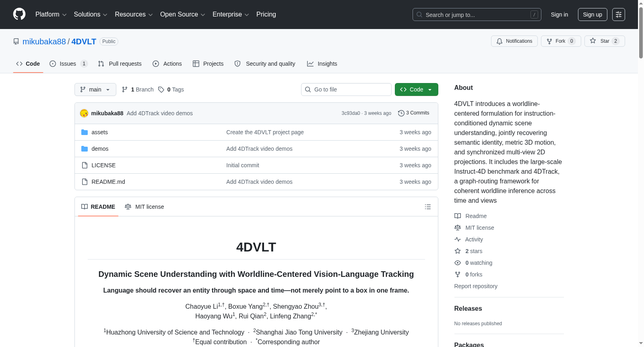
Task: Switch to the Projects tab
Action: pos(208,64)
